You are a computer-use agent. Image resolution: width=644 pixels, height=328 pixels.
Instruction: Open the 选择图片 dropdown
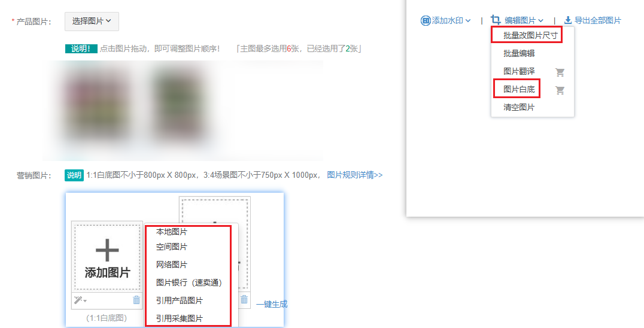pyautogui.click(x=92, y=22)
